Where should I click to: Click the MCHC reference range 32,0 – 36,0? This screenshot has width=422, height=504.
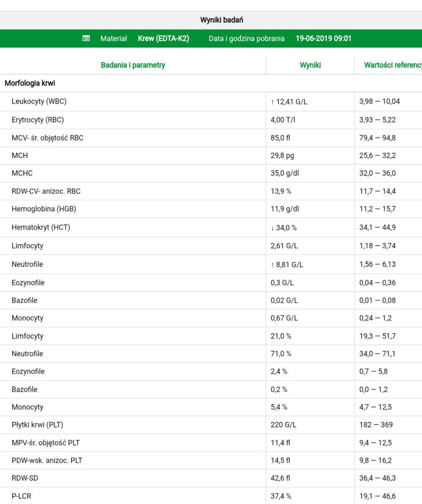[377, 173]
